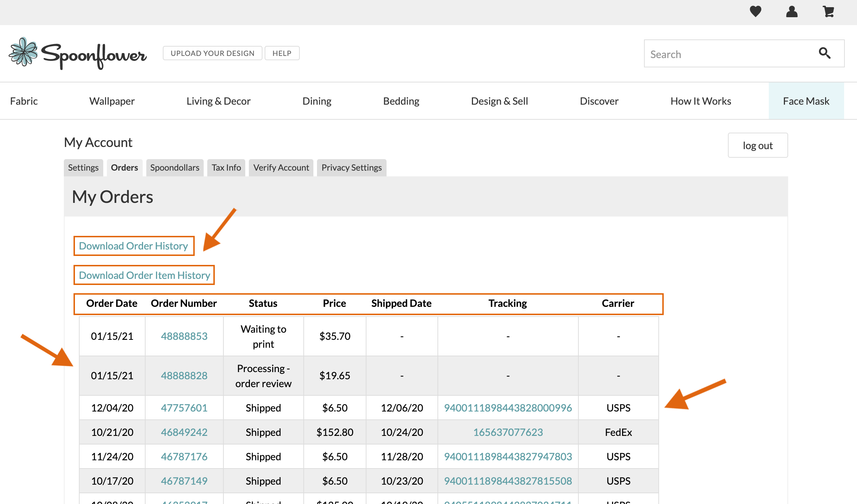Select the Privacy Settings tab
The width and height of the screenshot is (857, 504).
click(x=351, y=168)
